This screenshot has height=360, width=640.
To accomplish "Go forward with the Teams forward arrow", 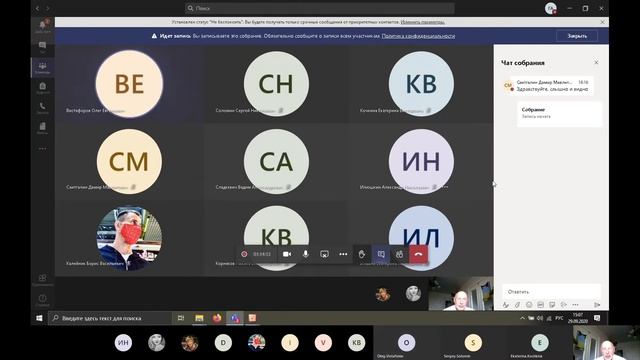I will pos(47,8).
